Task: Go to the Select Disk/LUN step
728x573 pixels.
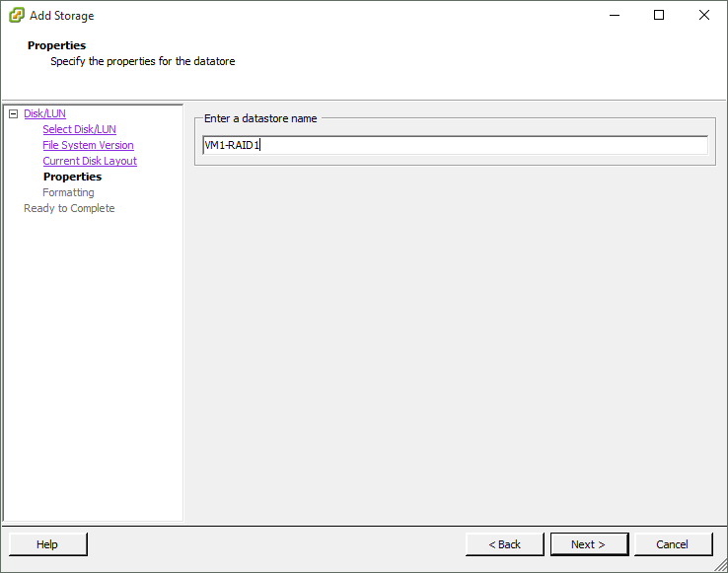Action: coord(79,130)
